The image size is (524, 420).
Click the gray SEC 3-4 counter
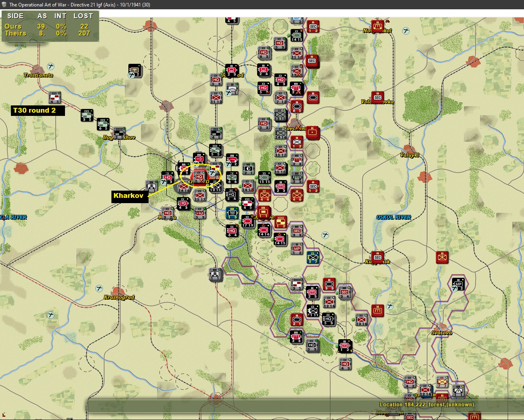tap(345, 292)
